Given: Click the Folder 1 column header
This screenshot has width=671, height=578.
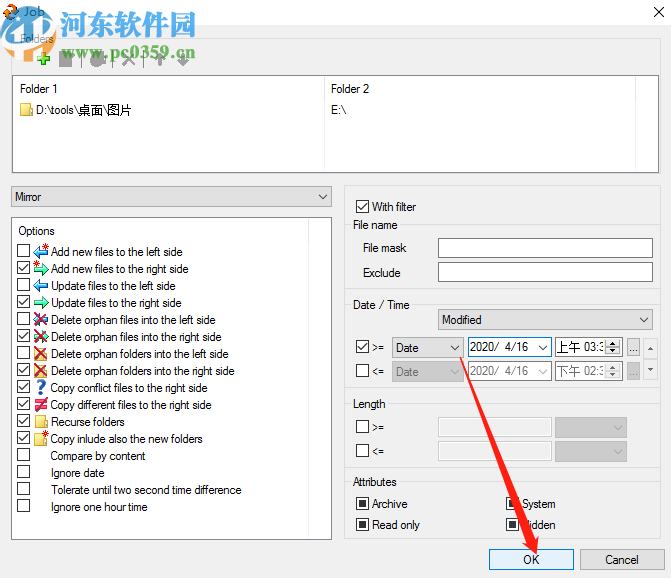Looking at the screenshot, I should point(39,89).
